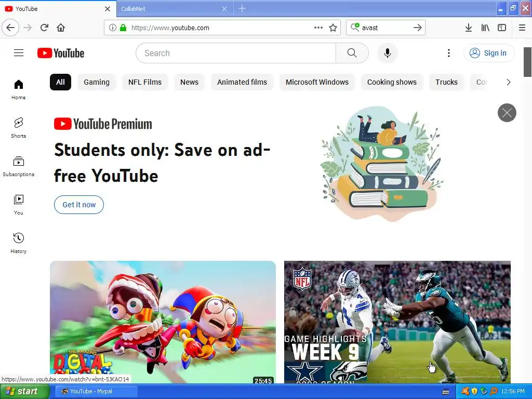Open browser downloads icon
Image resolution: width=532 pixels, height=399 pixels.
click(468, 28)
